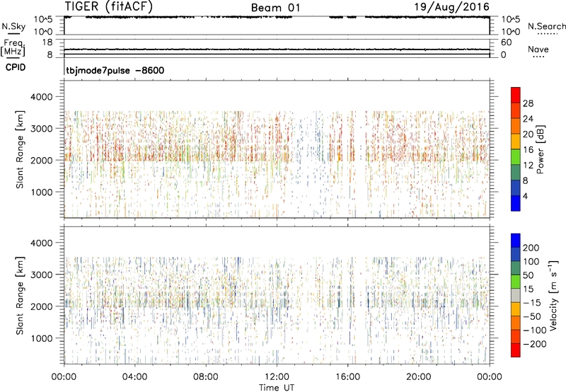Click the yellow 16-20 dB power color segment
Screen dimensions: 566x392
(516, 142)
